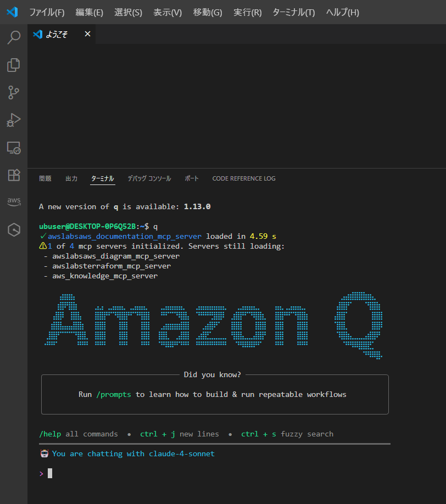
Task: Open the 実行(R) menu
Action: (247, 12)
